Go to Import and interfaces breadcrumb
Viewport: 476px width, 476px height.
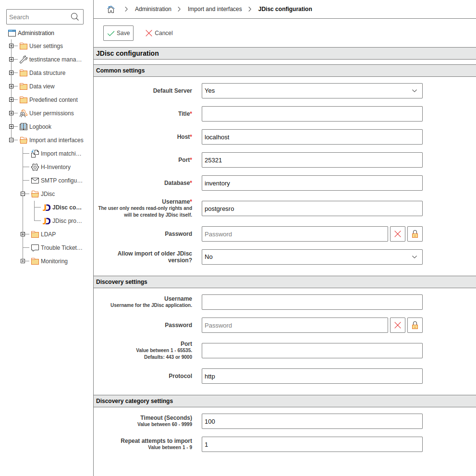click(215, 9)
